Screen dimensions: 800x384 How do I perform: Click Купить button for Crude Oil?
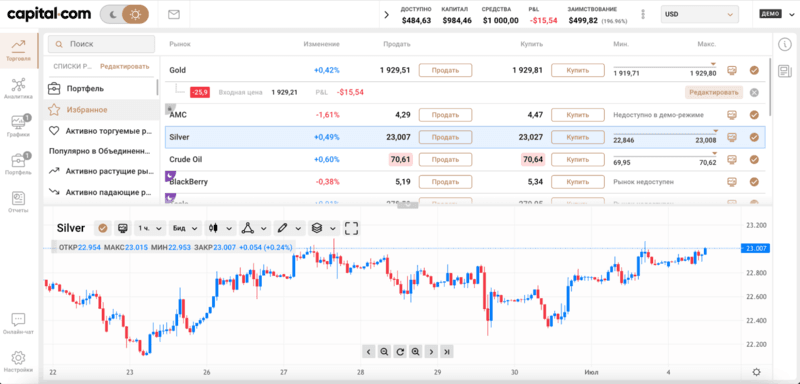[x=578, y=159]
